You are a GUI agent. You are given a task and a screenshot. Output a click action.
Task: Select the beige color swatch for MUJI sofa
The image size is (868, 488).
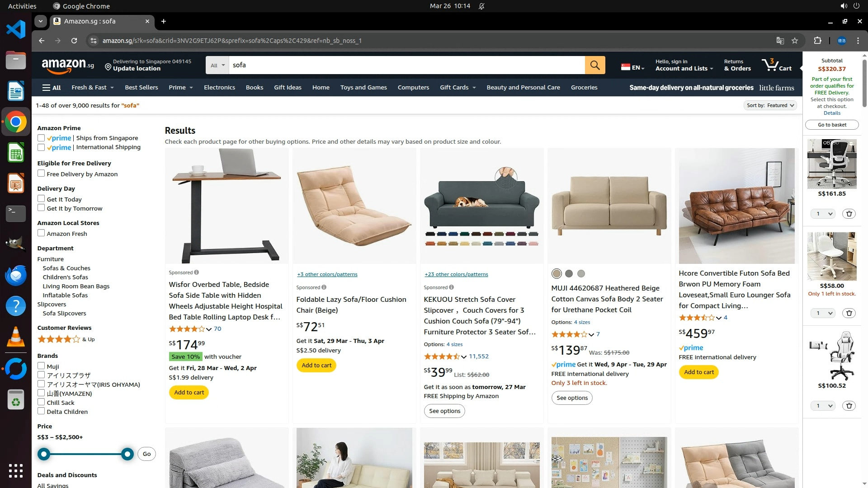[x=557, y=273]
